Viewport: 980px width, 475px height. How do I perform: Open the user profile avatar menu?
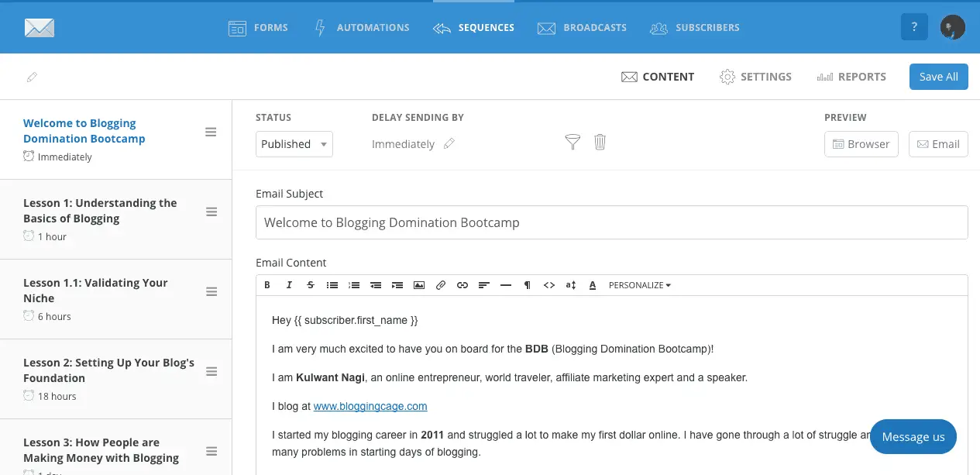[952, 27]
